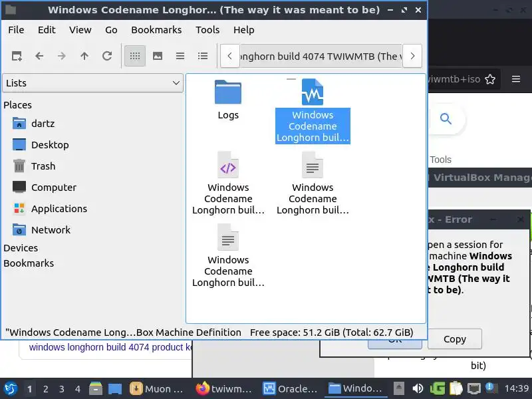Open the Lists side pane dropdown
532x399 pixels.
(x=92, y=83)
